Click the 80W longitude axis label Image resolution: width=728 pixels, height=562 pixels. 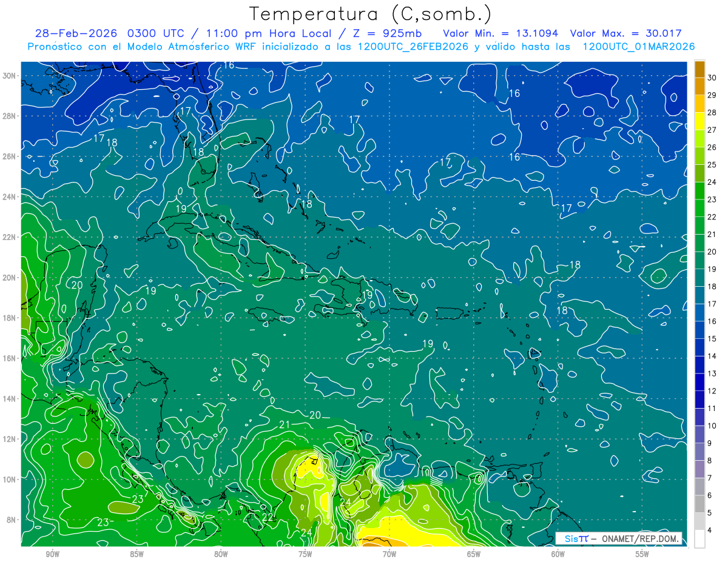[221, 554]
